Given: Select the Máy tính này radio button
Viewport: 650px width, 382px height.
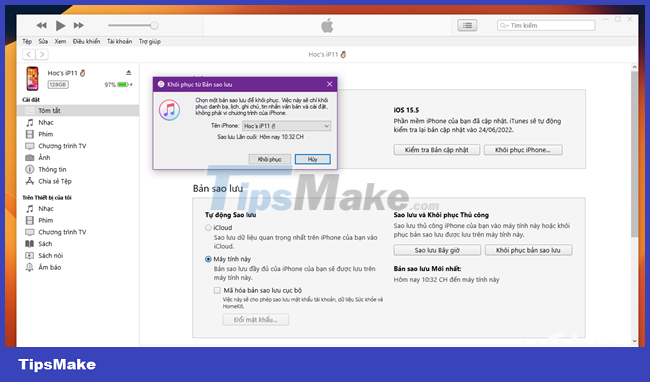Looking at the screenshot, I should pyautogui.click(x=208, y=259).
